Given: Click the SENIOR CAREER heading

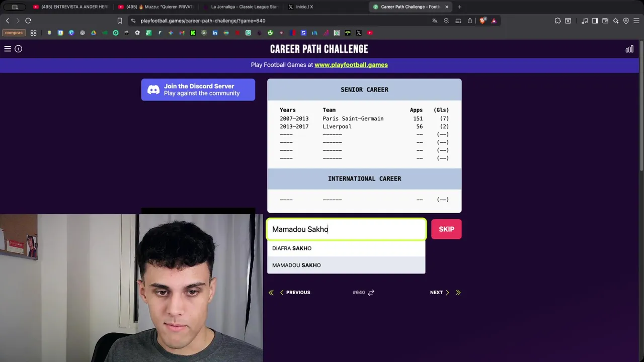Looking at the screenshot, I should (x=364, y=89).
